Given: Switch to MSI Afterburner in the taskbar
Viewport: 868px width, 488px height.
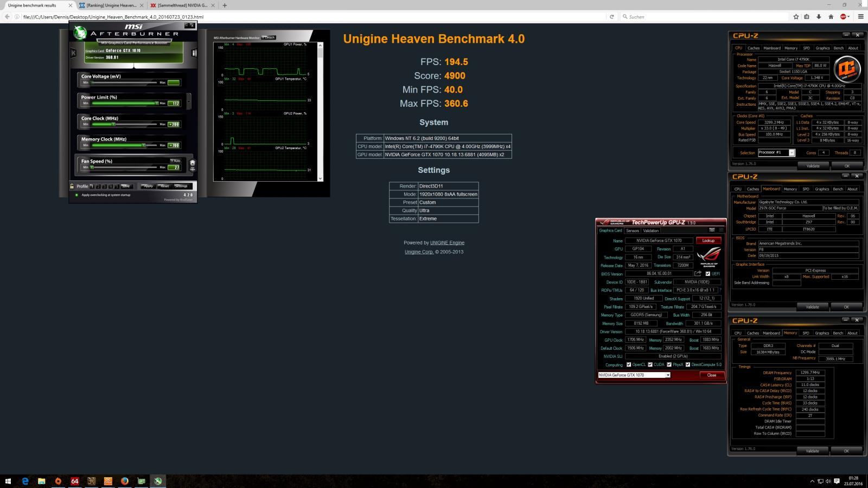Looking at the screenshot, I should pos(158,481).
